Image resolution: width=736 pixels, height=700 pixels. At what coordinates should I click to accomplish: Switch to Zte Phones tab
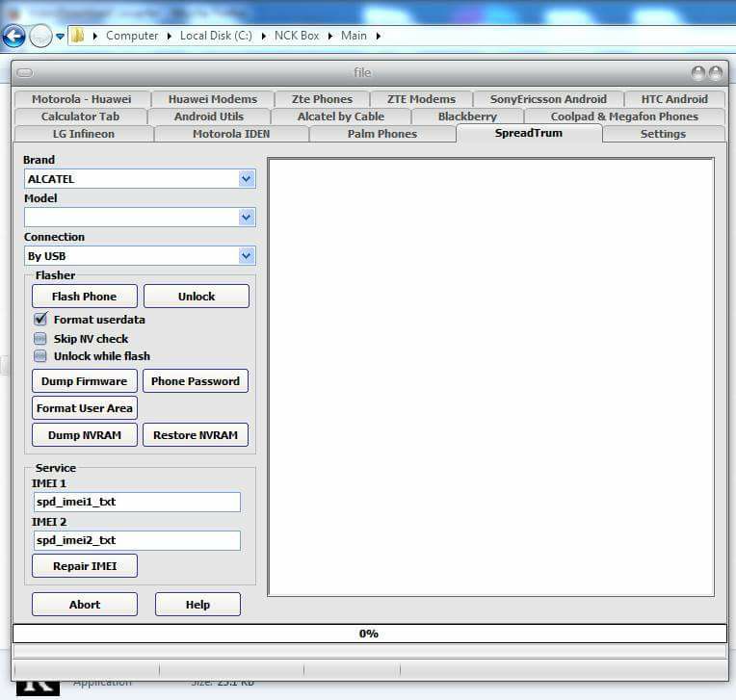tap(322, 99)
